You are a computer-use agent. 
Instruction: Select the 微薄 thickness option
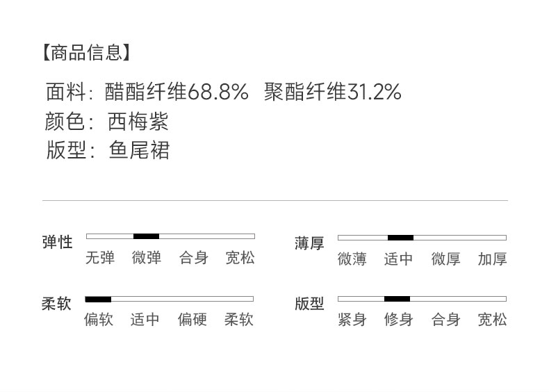coord(352,259)
